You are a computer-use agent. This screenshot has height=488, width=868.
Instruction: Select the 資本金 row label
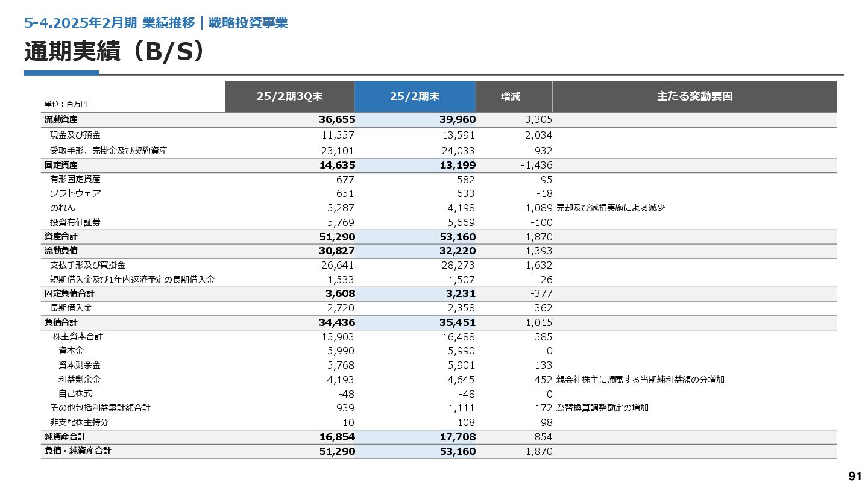(71, 351)
